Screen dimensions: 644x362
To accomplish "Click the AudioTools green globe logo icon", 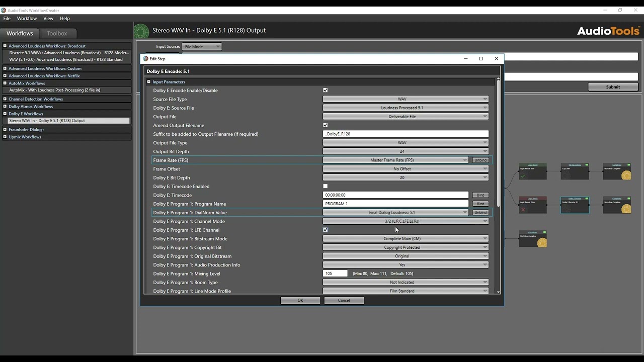I will click(141, 31).
